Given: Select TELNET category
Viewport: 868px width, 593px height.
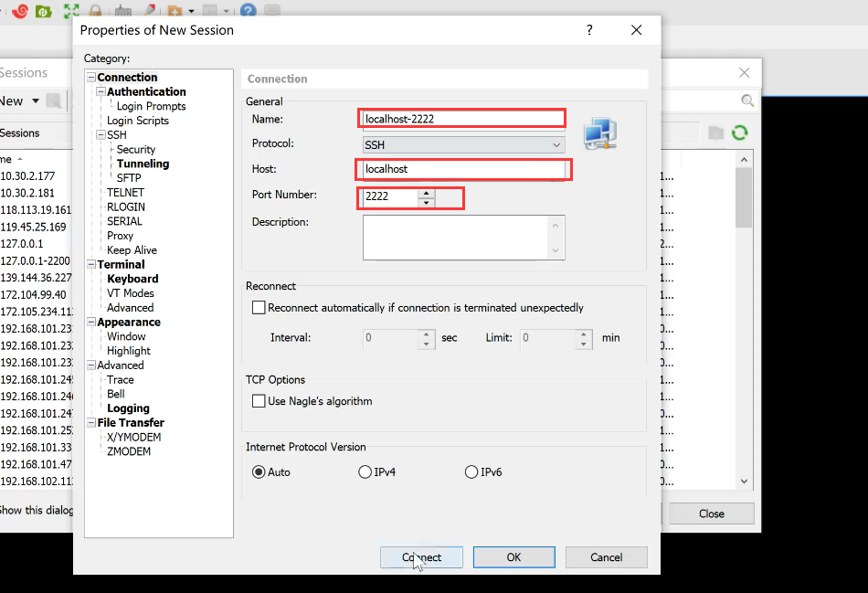Looking at the screenshot, I should click(x=125, y=193).
